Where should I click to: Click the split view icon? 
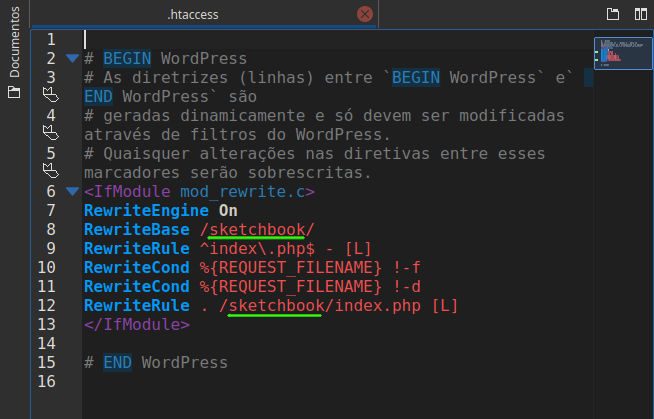point(638,14)
